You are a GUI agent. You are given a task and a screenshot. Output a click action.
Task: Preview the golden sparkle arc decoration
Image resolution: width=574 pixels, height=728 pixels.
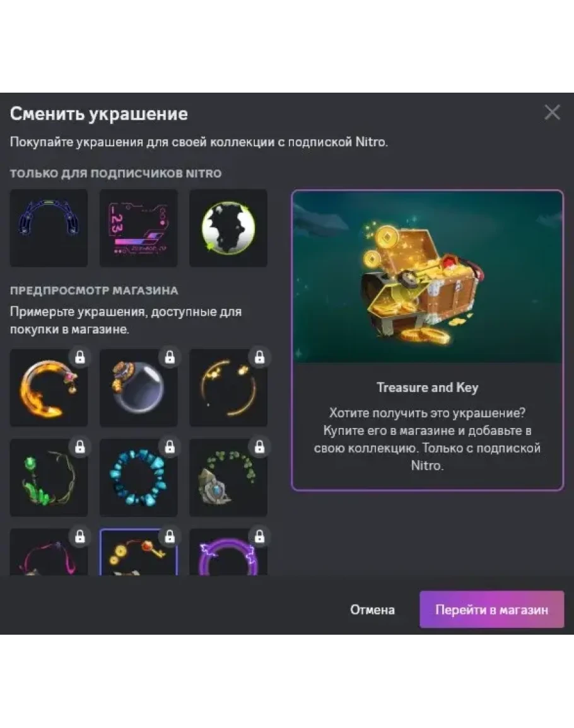(x=228, y=388)
